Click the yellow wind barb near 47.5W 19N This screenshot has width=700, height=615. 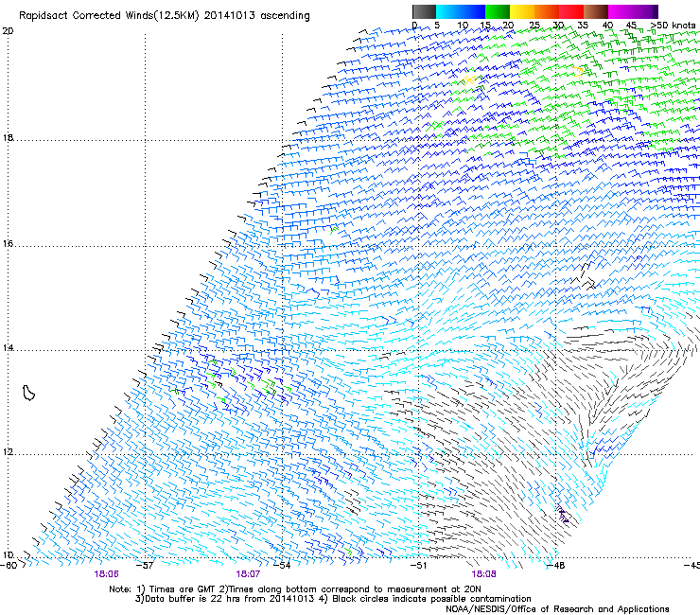tap(579, 72)
